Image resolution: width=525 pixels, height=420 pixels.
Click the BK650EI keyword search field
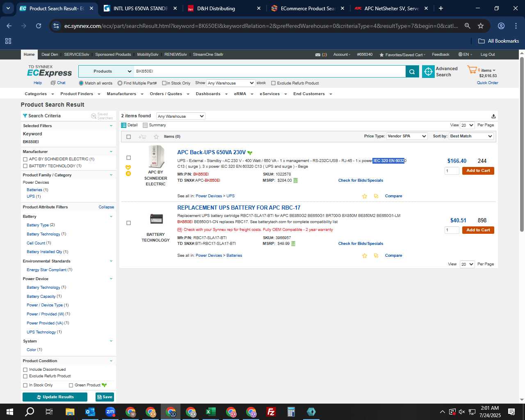(x=269, y=71)
